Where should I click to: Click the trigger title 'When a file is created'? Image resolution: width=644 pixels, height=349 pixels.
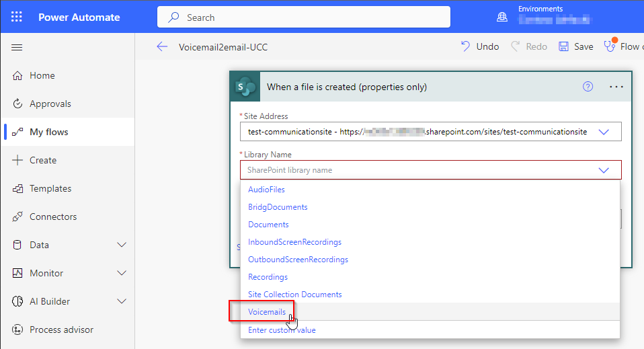347,87
